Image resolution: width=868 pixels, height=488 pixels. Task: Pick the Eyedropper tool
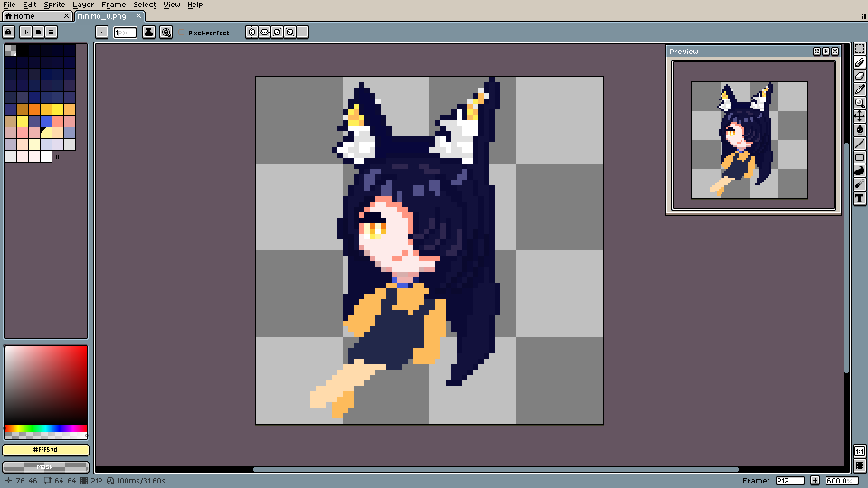coord(859,89)
